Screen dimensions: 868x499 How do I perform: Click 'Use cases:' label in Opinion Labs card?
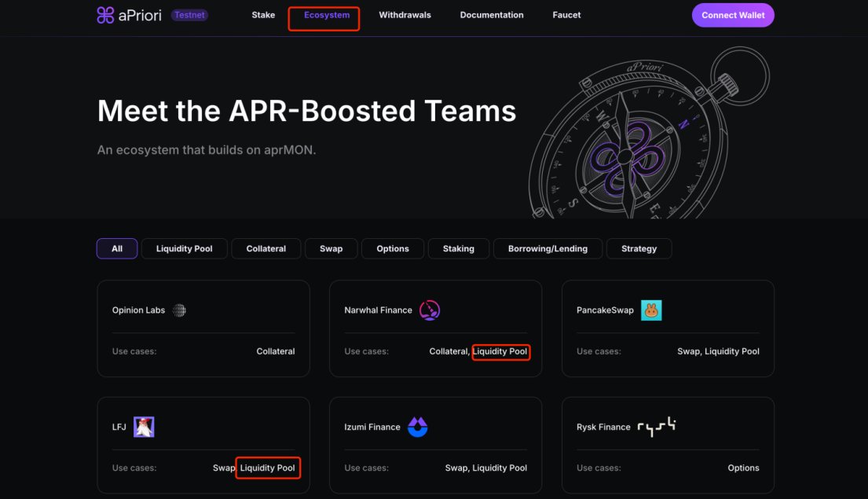pyautogui.click(x=134, y=351)
